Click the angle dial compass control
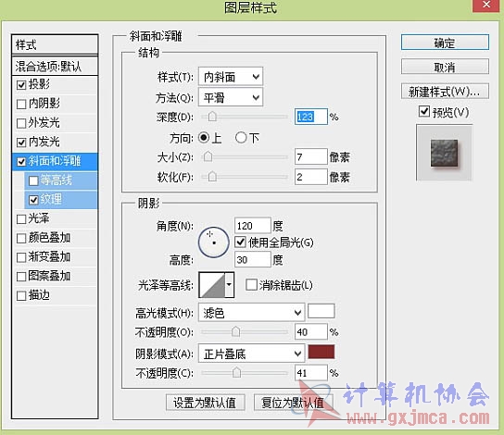 click(x=214, y=242)
